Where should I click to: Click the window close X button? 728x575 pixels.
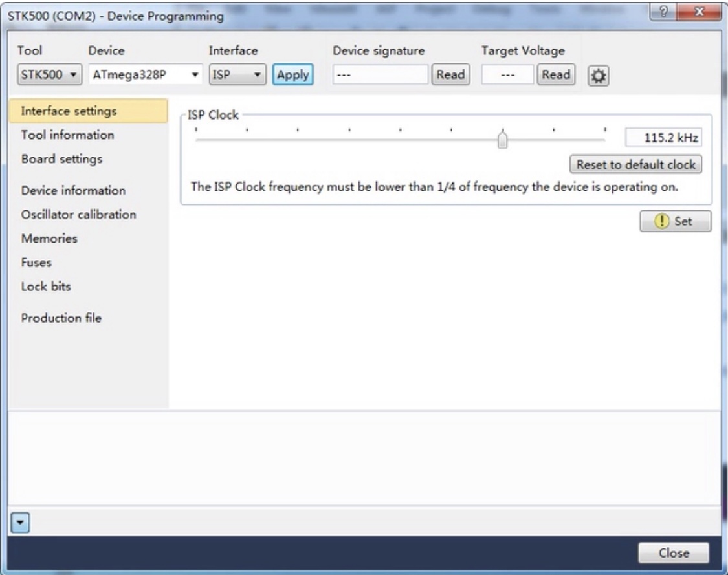698,12
